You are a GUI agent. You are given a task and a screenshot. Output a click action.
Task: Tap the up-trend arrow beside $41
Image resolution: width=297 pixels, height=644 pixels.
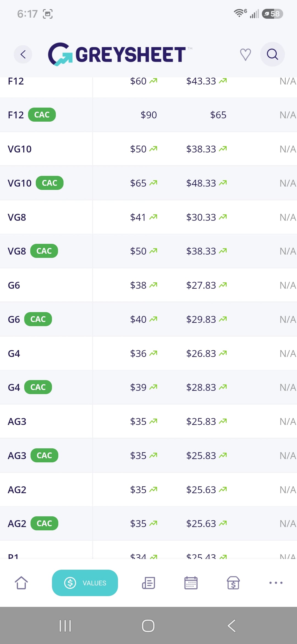(153, 217)
